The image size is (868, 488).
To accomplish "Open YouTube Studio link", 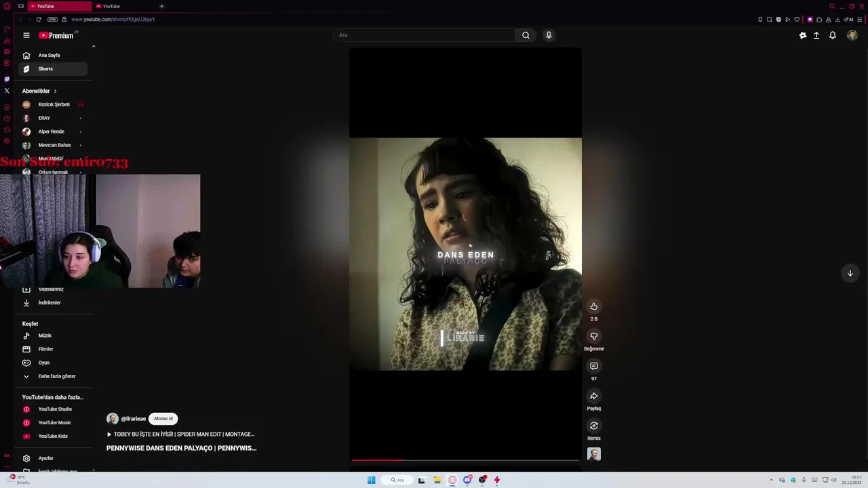I will tap(52, 409).
